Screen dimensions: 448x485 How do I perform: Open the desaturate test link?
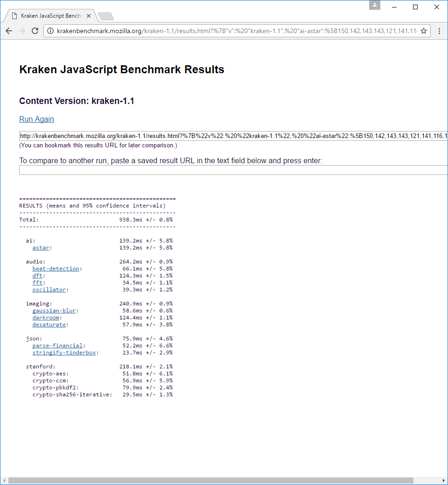pyautogui.click(x=49, y=325)
